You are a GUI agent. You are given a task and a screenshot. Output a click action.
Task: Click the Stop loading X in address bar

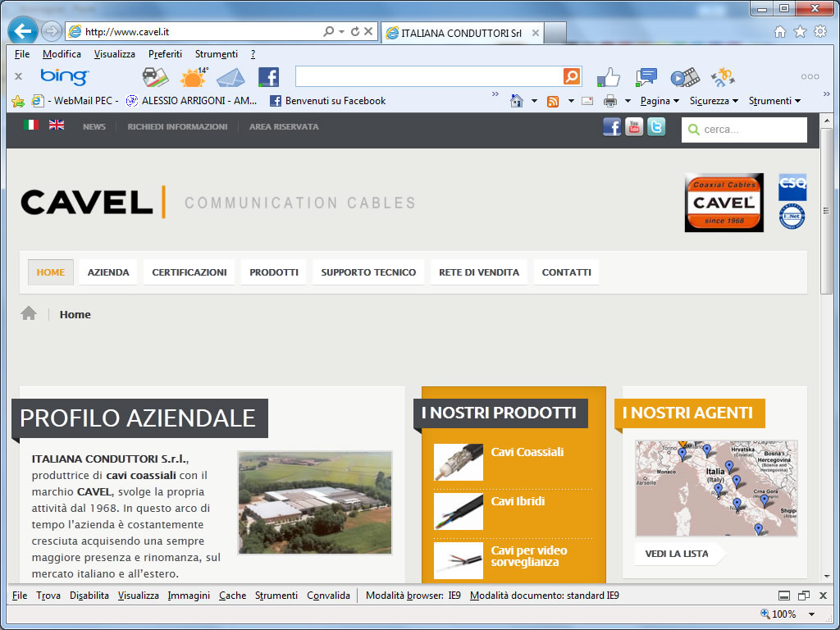368,32
